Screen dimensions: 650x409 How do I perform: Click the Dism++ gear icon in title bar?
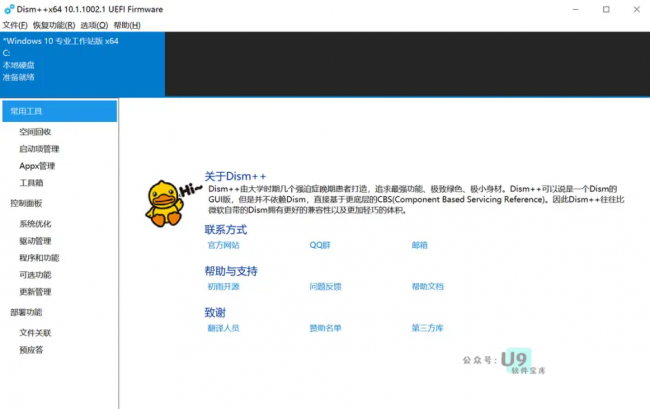pyautogui.click(x=9, y=9)
